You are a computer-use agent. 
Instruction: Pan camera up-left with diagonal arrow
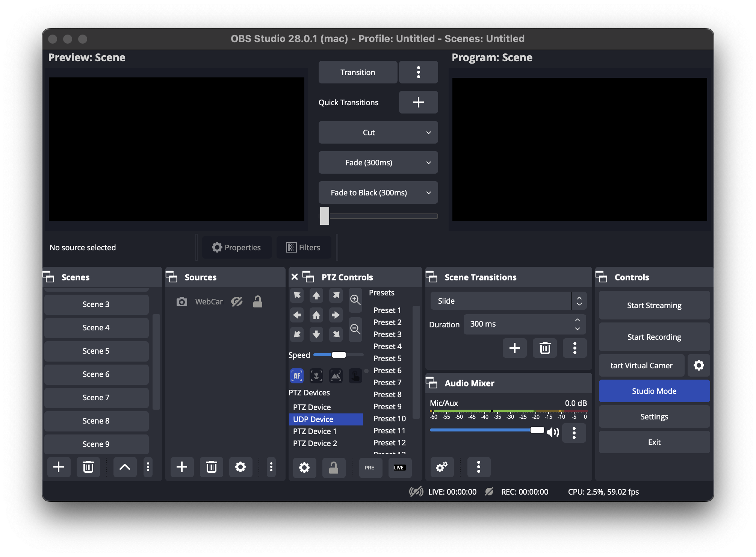[297, 295]
